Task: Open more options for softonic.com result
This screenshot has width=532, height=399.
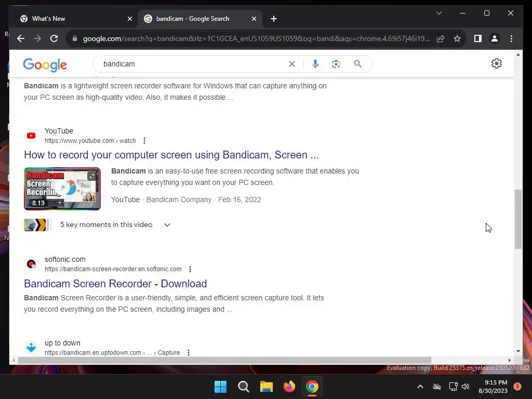Action: tap(190, 269)
